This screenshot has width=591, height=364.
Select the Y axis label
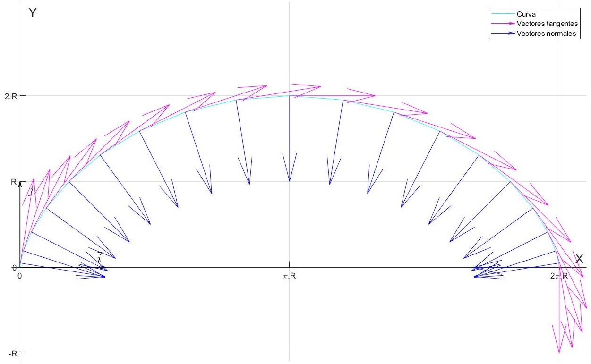(x=33, y=13)
